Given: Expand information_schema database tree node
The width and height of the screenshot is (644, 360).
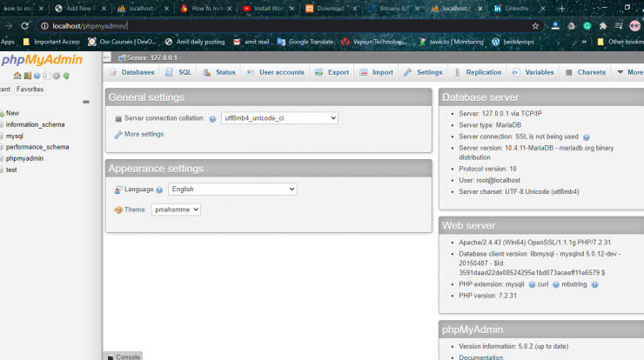Looking at the screenshot, I should point(2,125).
